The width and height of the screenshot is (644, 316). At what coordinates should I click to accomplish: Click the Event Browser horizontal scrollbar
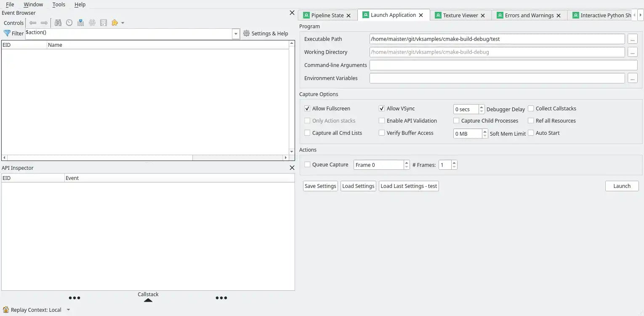(97, 158)
